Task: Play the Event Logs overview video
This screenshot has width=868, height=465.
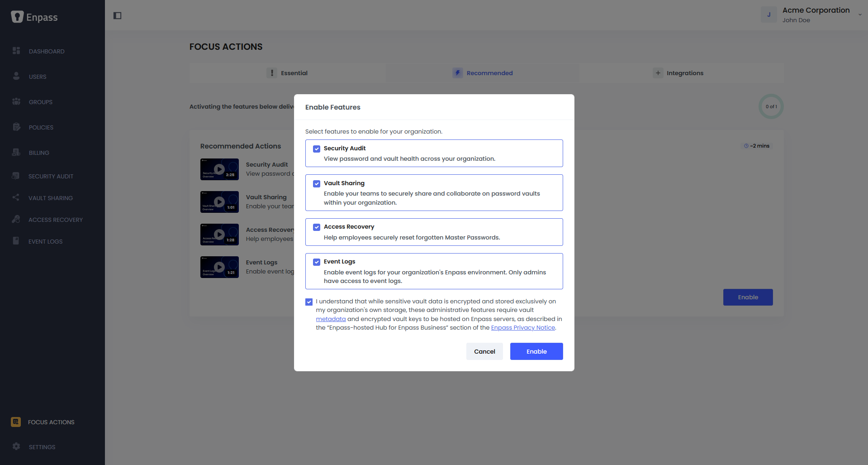Action: (219, 267)
